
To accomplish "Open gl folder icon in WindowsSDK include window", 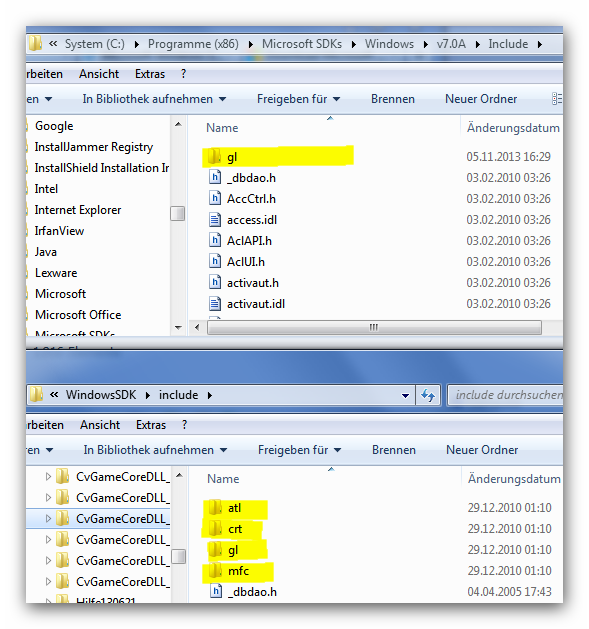I will 215,550.
